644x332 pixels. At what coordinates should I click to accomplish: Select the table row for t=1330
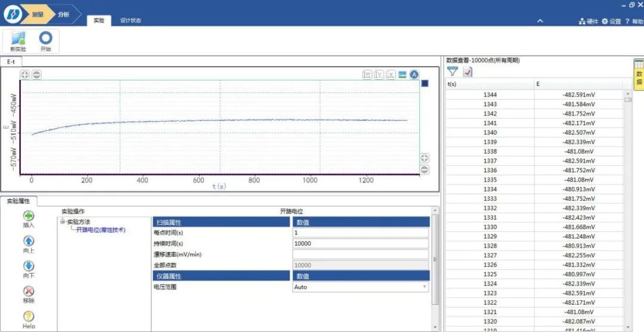(x=534, y=227)
